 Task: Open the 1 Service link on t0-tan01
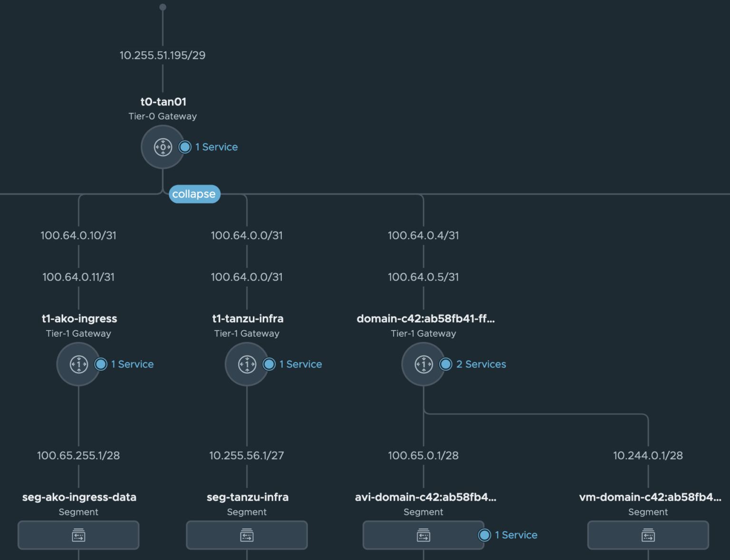tap(217, 147)
